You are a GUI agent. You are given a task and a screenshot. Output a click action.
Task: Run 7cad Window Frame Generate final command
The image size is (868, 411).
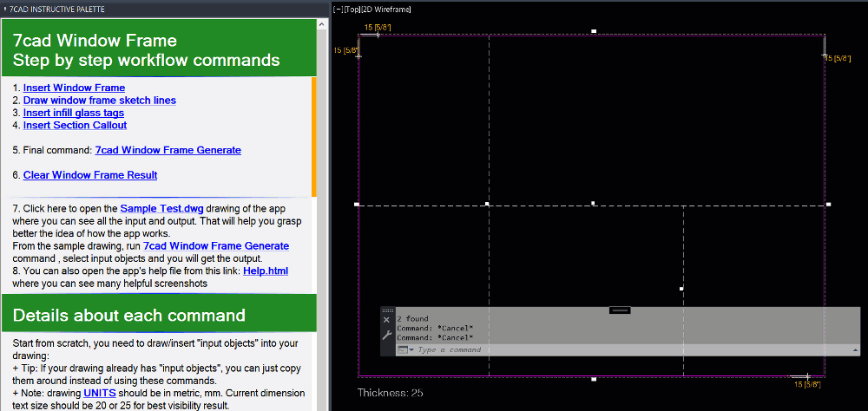click(x=168, y=150)
